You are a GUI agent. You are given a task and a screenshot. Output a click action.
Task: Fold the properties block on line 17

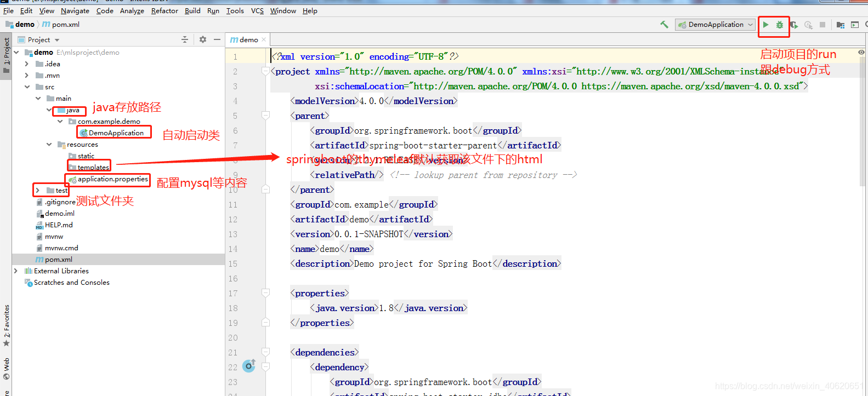tap(265, 293)
